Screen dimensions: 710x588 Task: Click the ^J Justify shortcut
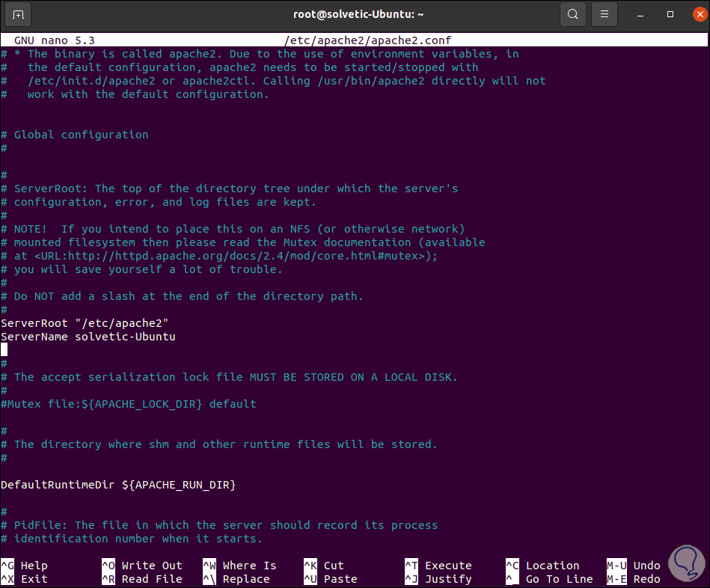(438, 579)
